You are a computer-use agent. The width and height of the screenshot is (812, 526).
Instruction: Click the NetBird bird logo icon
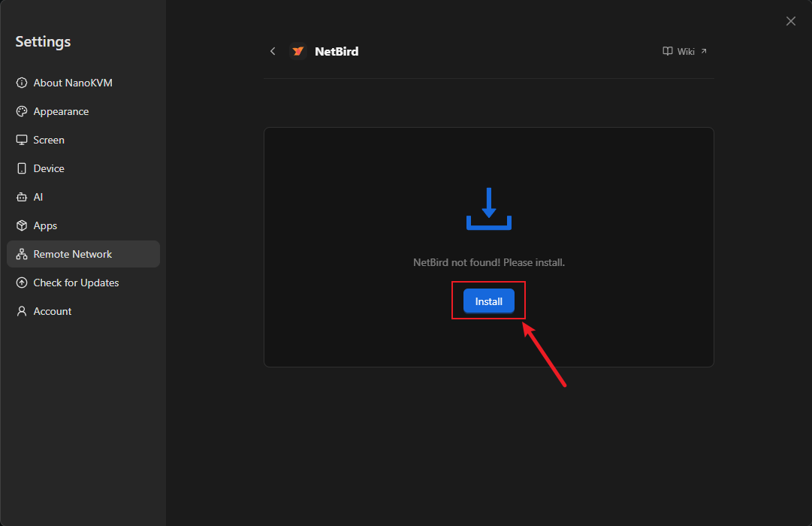298,51
